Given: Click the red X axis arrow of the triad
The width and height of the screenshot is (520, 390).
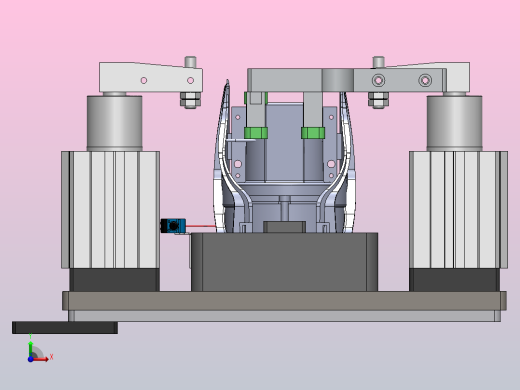Looking at the screenshot, I should pyautogui.click(x=42, y=359).
